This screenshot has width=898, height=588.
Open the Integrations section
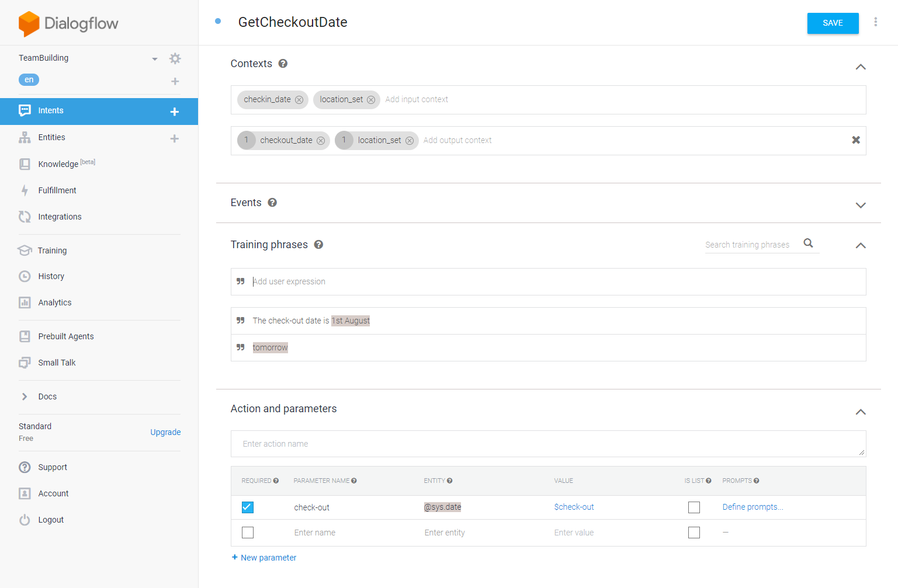pyautogui.click(x=60, y=216)
